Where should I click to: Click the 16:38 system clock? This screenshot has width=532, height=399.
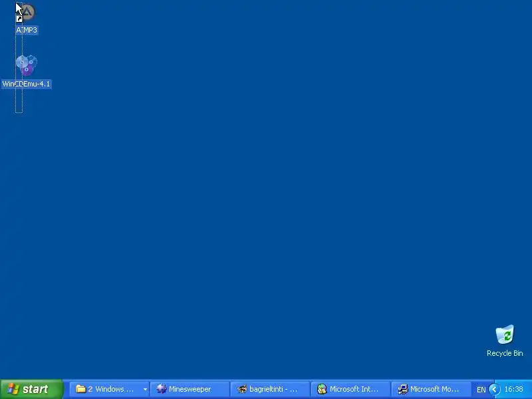[x=513, y=389]
